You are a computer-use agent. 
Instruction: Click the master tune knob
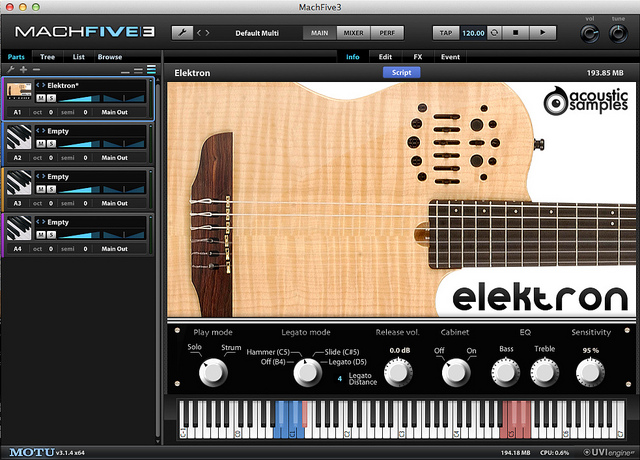tap(618, 33)
